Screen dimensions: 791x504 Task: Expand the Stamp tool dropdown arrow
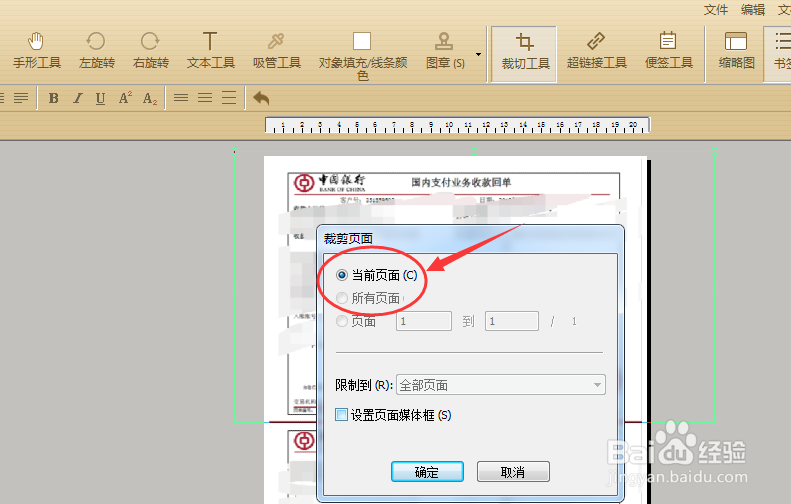tap(478, 54)
